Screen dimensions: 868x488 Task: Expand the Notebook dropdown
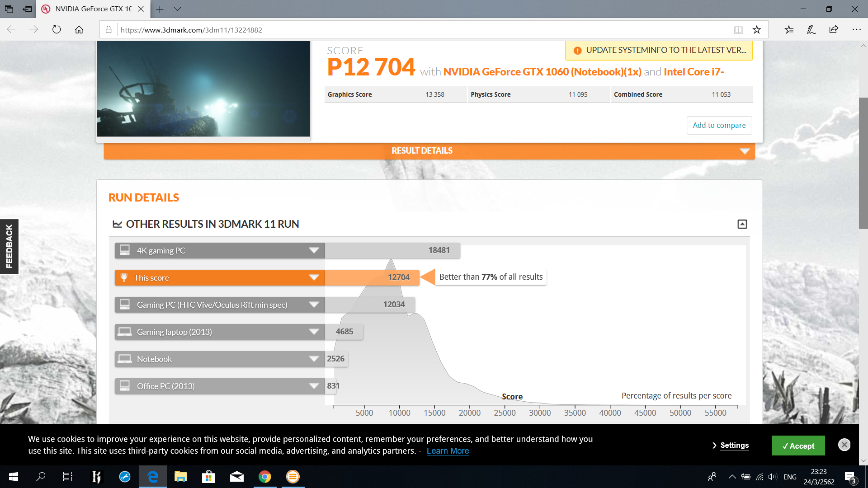(314, 359)
